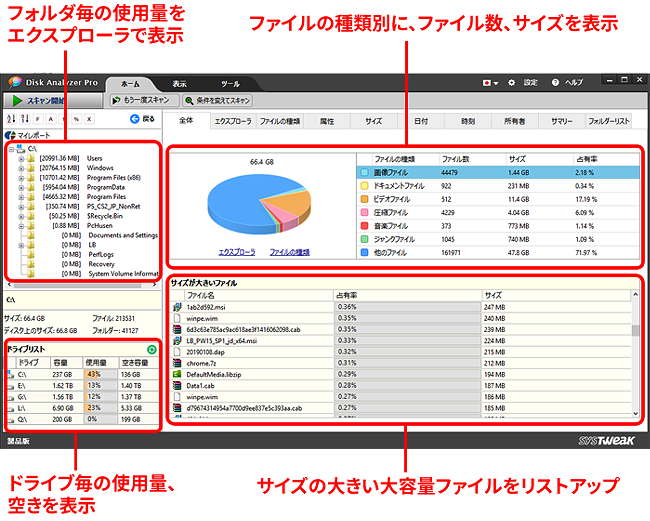Viewport: 650px width, 521px height.
Task: Select the 時刻 tab
Action: click(468, 121)
